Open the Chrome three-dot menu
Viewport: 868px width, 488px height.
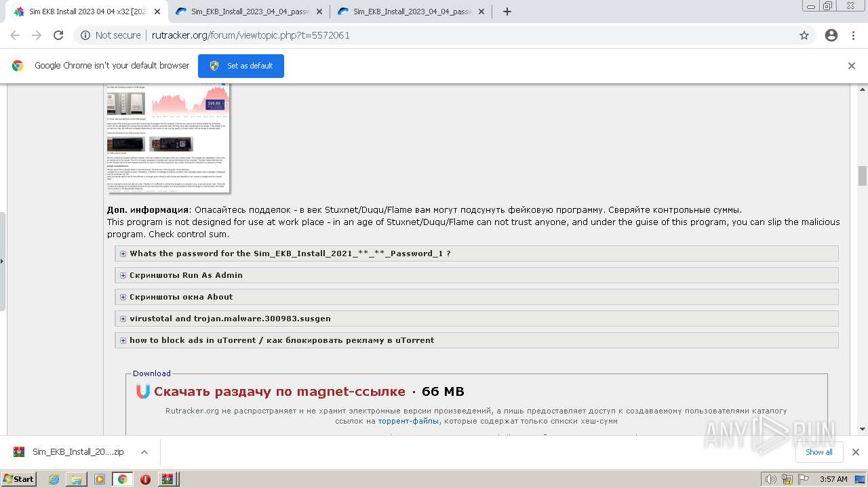tap(853, 35)
